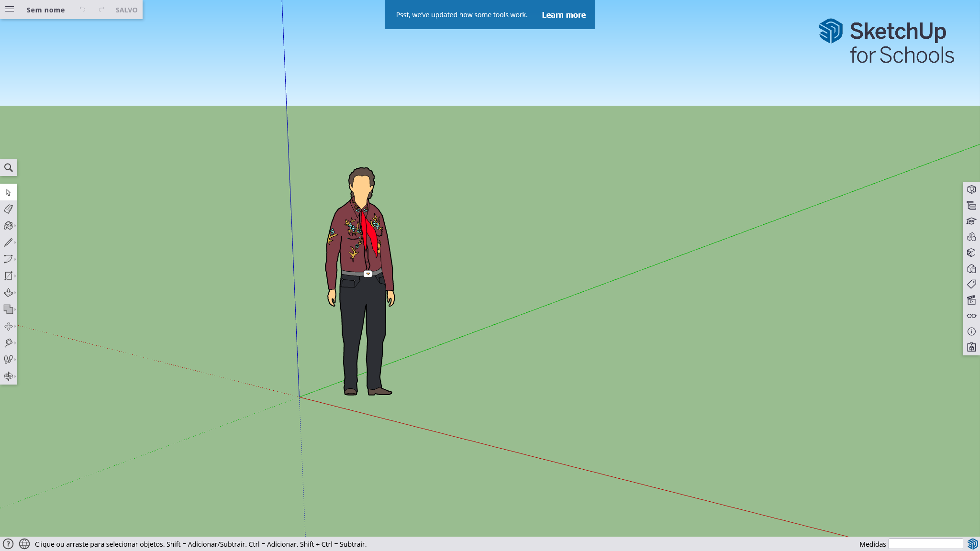Click the Medidas input field
This screenshot has width=980, height=551.
click(925, 544)
